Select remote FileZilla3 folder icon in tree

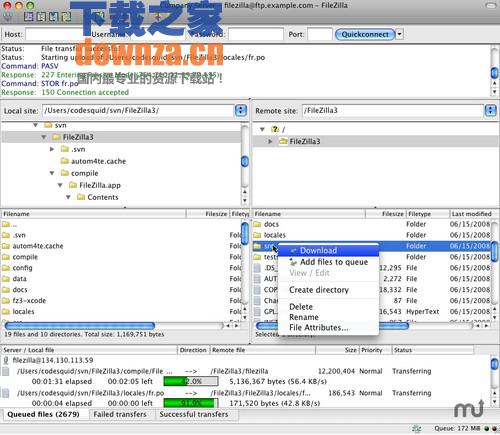click(x=283, y=141)
